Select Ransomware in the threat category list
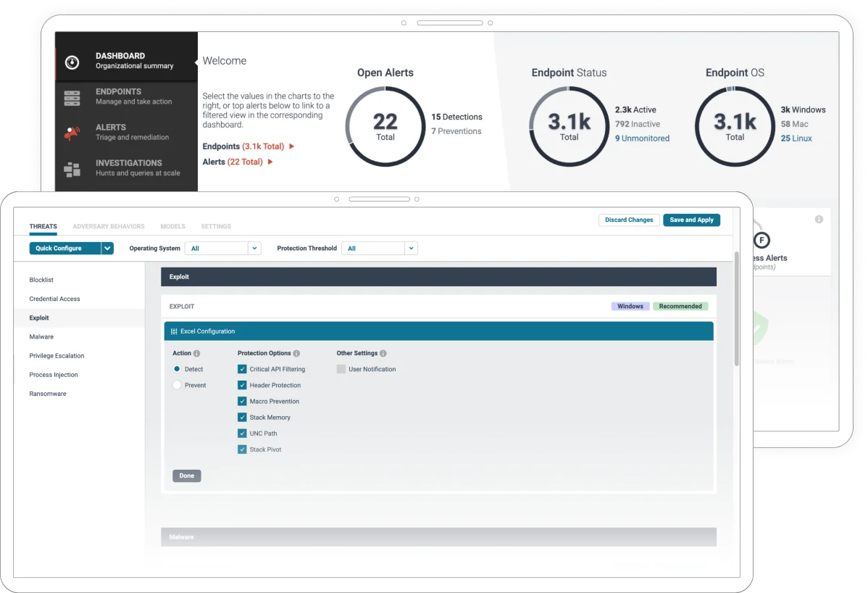 [48, 394]
